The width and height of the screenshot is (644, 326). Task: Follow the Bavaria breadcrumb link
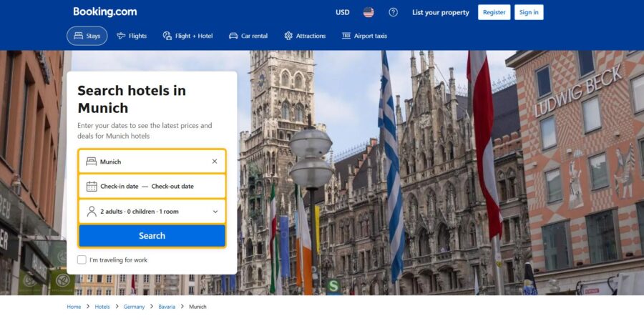pos(167,307)
